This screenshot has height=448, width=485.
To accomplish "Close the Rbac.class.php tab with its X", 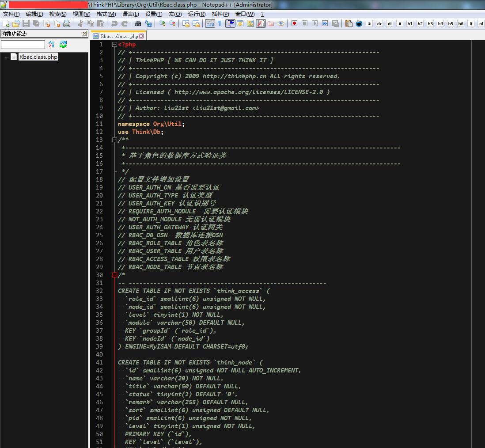I will [x=141, y=36].
